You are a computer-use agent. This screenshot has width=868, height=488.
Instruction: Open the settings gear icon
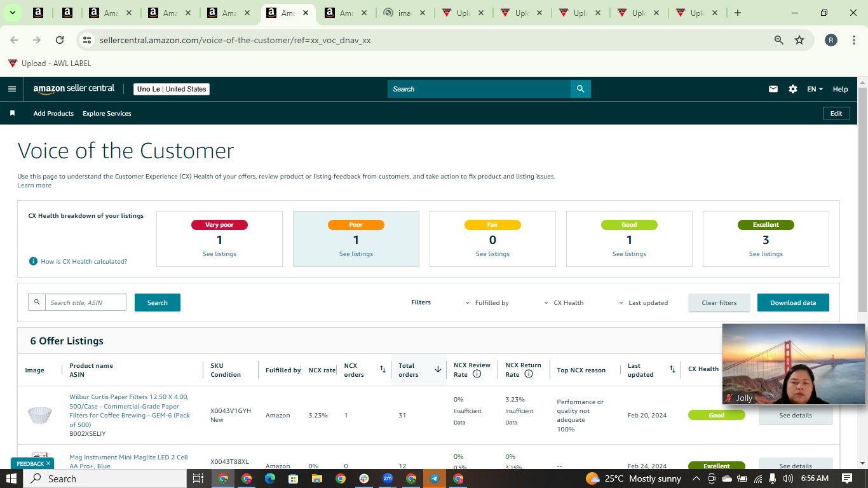click(793, 89)
